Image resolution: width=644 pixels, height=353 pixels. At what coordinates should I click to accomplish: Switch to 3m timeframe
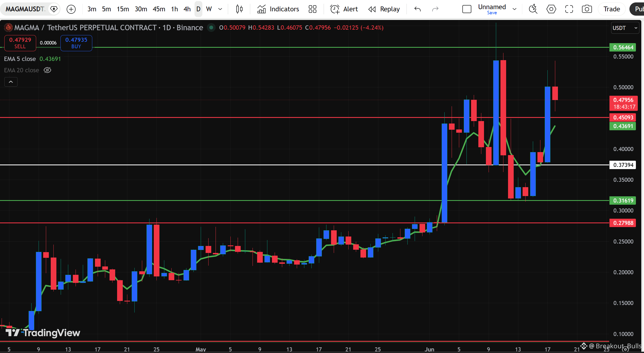[x=92, y=9]
